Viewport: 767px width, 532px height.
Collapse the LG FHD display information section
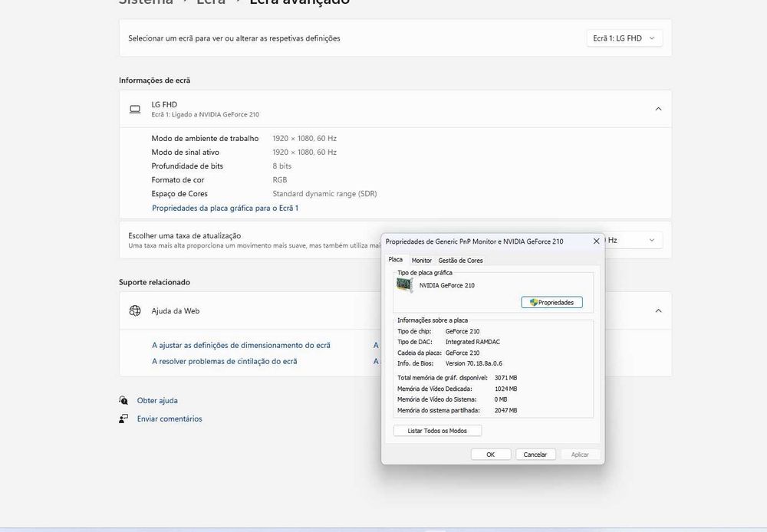(658, 109)
